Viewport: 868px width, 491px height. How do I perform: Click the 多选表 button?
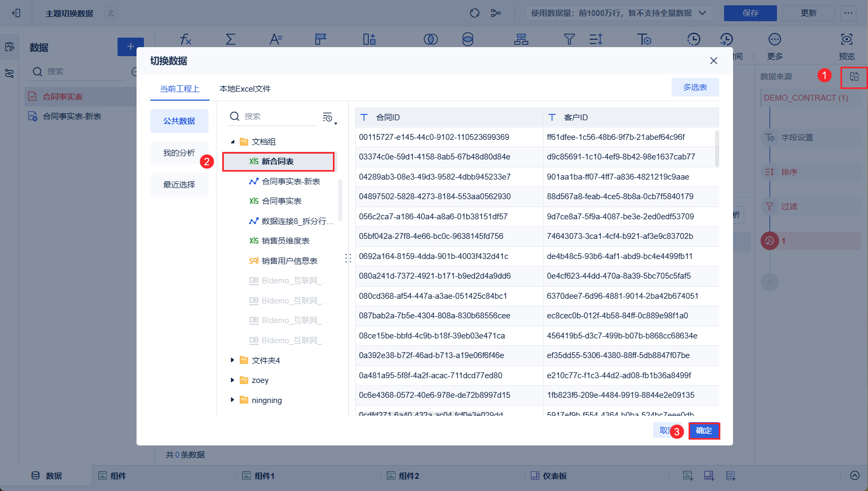pyautogui.click(x=695, y=87)
